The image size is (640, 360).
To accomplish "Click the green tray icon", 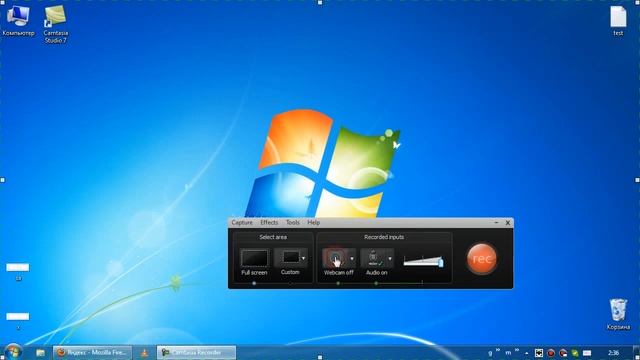I will pos(575,353).
